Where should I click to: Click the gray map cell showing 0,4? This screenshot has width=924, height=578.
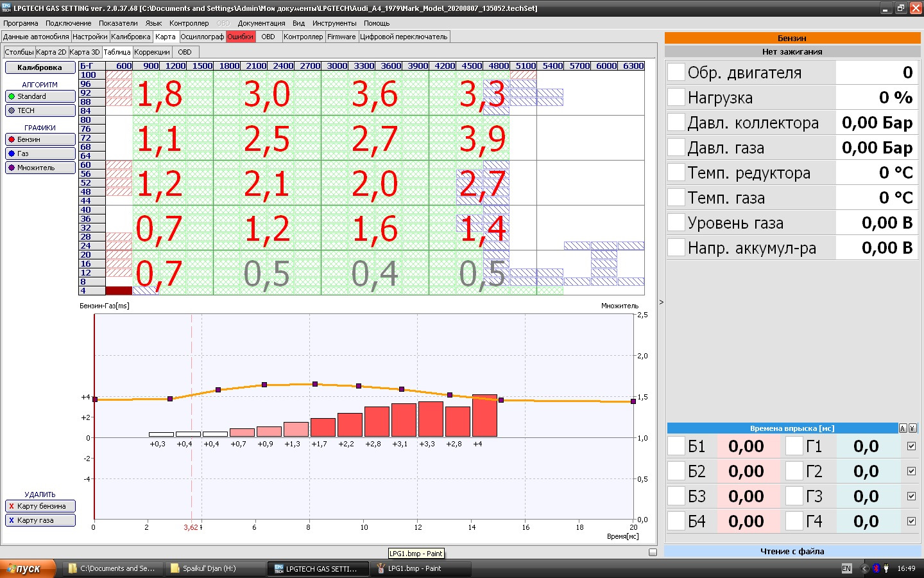click(x=375, y=273)
